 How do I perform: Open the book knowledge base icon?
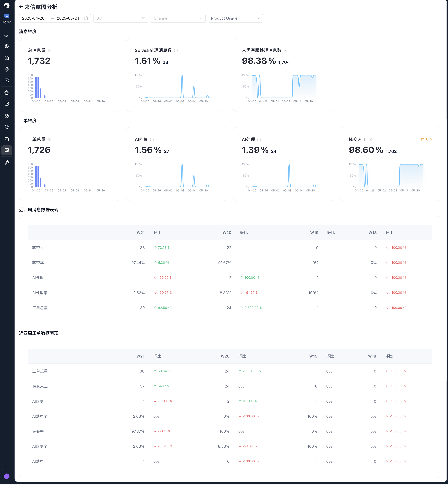point(7,58)
